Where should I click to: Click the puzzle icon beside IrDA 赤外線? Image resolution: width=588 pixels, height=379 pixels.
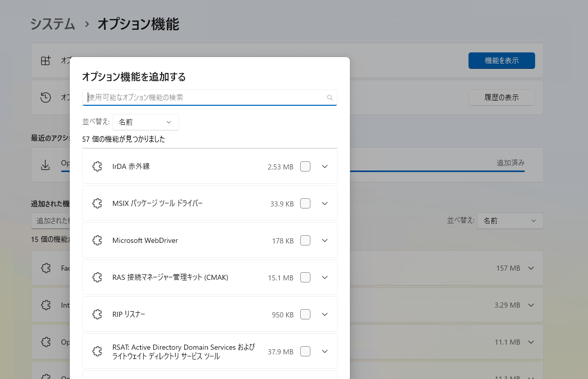[x=97, y=166]
